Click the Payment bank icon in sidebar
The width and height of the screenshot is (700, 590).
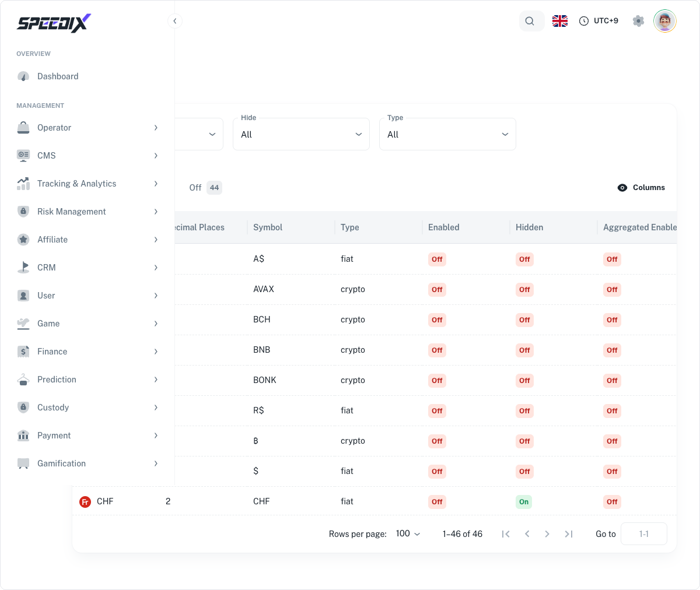coord(23,436)
